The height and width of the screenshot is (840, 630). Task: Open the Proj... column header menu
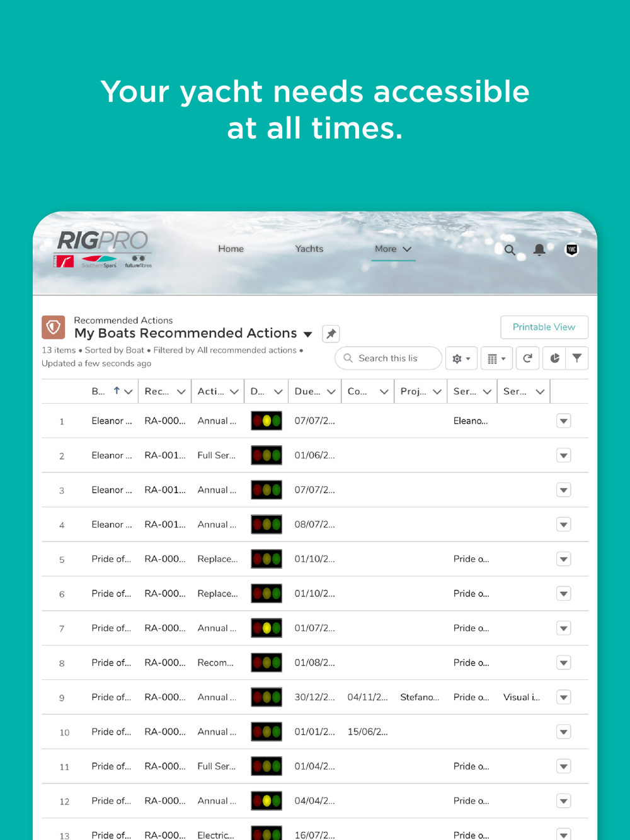pyautogui.click(x=437, y=392)
